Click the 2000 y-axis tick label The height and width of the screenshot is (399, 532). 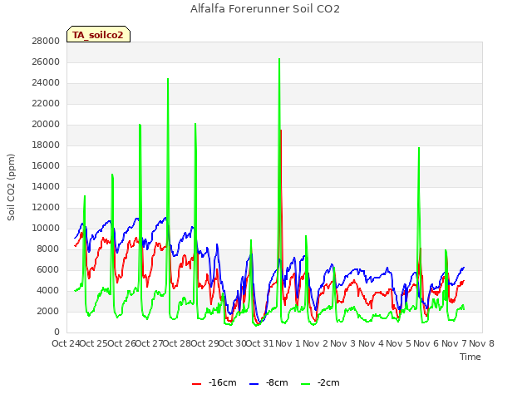[48, 312]
